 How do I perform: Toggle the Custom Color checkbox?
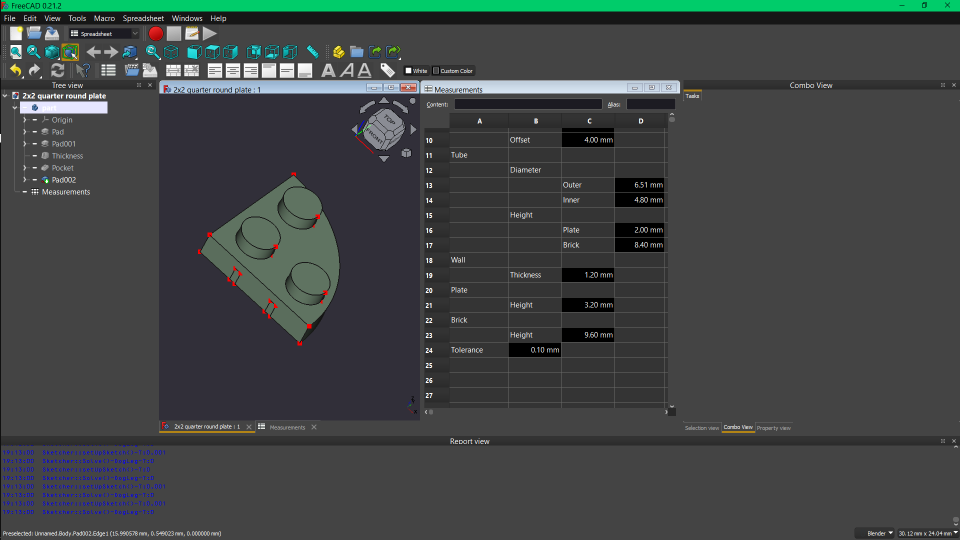click(x=437, y=71)
